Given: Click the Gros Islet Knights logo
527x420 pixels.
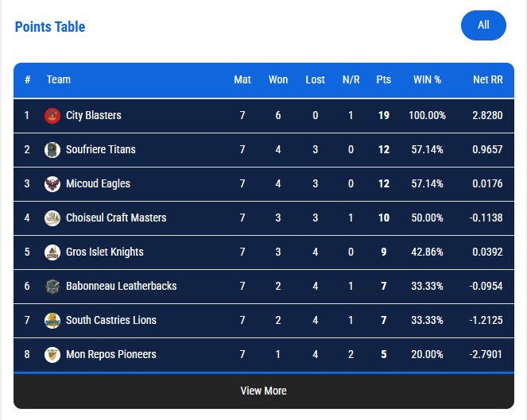Looking at the screenshot, I should [52, 252].
